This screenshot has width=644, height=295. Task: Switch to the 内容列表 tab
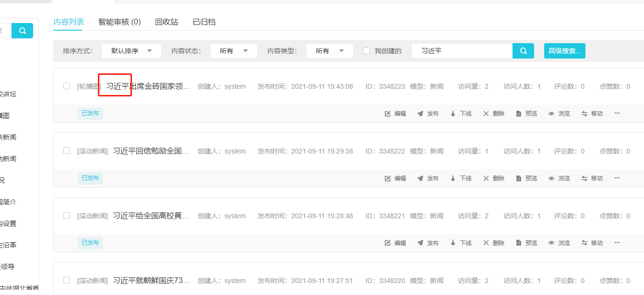(x=69, y=22)
